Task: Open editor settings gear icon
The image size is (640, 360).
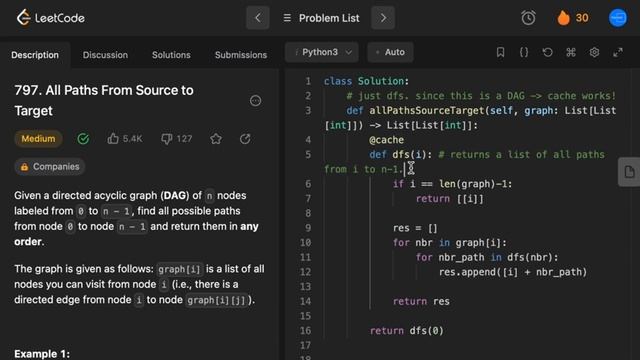Action: pos(594,52)
